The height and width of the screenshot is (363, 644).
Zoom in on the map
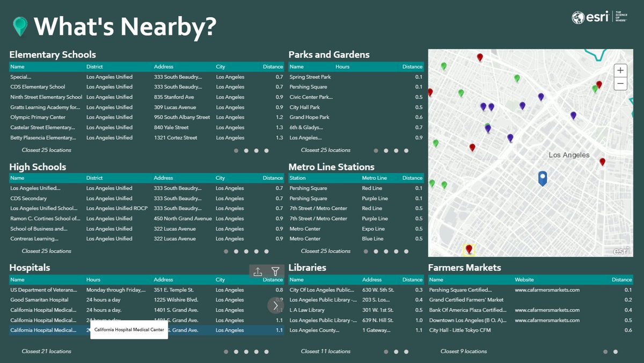pos(620,70)
